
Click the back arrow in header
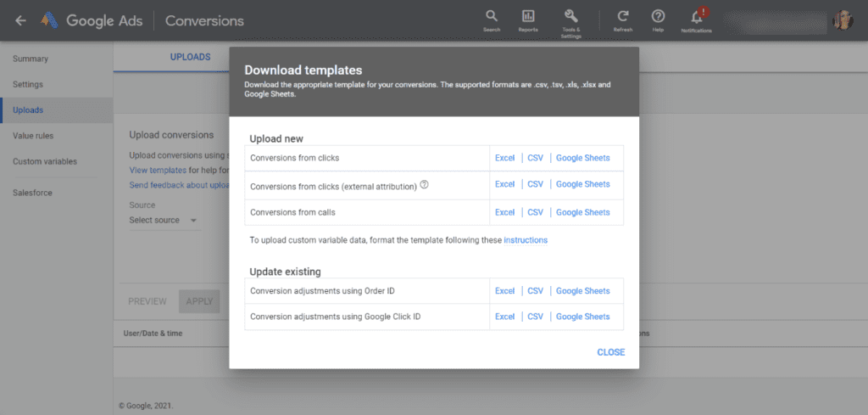pyautogui.click(x=20, y=20)
